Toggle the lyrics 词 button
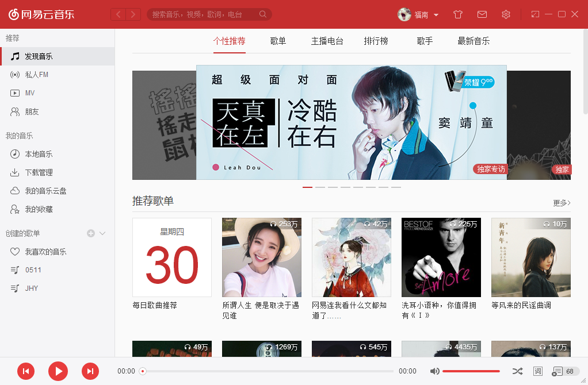The image size is (588, 385). [538, 371]
